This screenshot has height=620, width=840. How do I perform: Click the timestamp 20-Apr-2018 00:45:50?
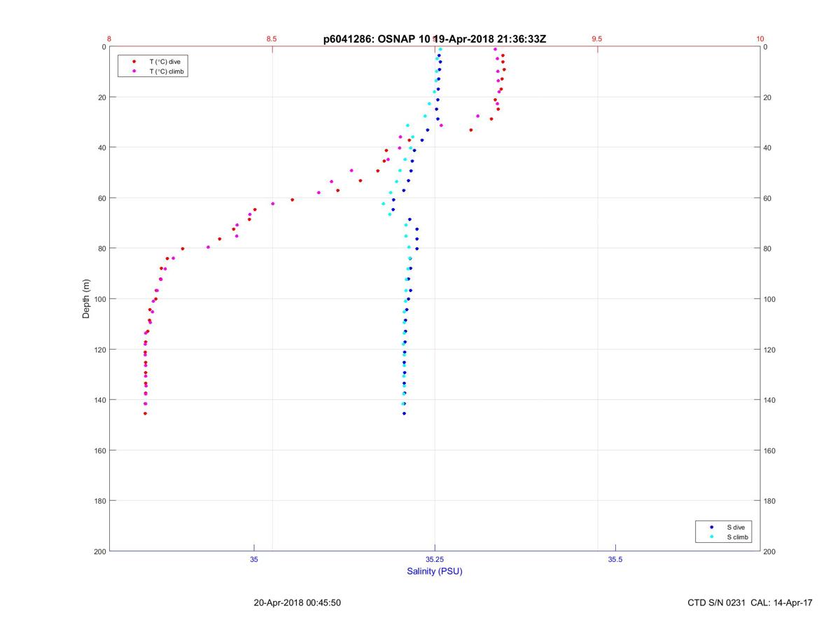pyautogui.click(x=297, y=602)
